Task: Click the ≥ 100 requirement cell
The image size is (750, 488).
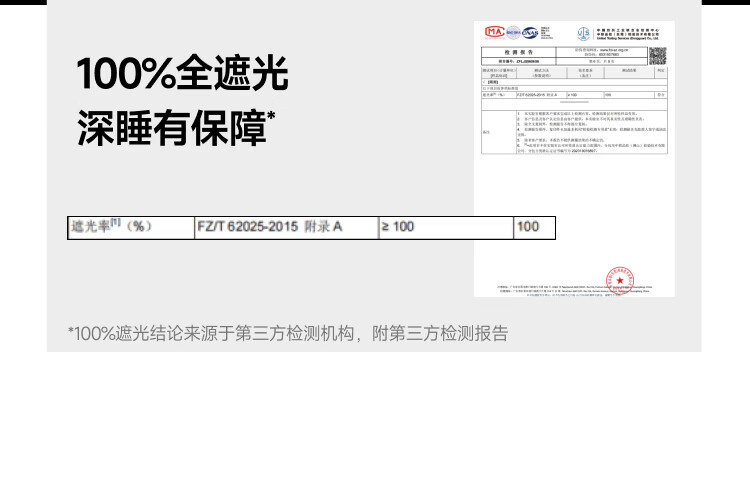Action: [x=446, y=227]
